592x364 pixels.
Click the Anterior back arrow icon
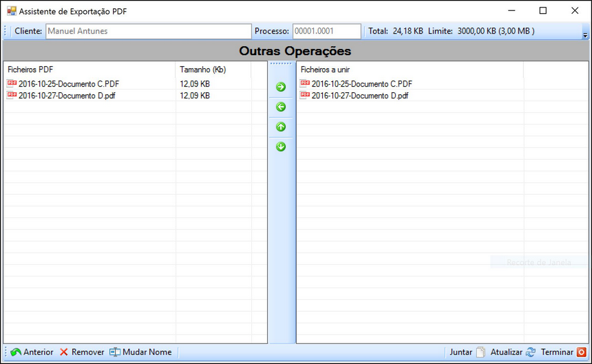16,352
